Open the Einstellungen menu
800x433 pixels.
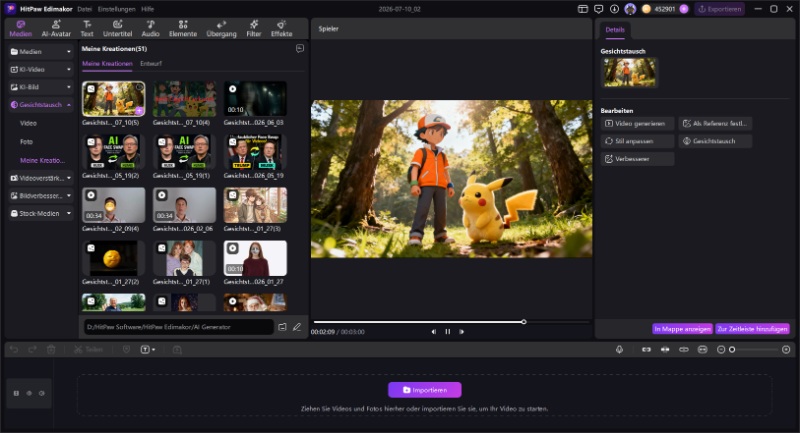[116, 9]
